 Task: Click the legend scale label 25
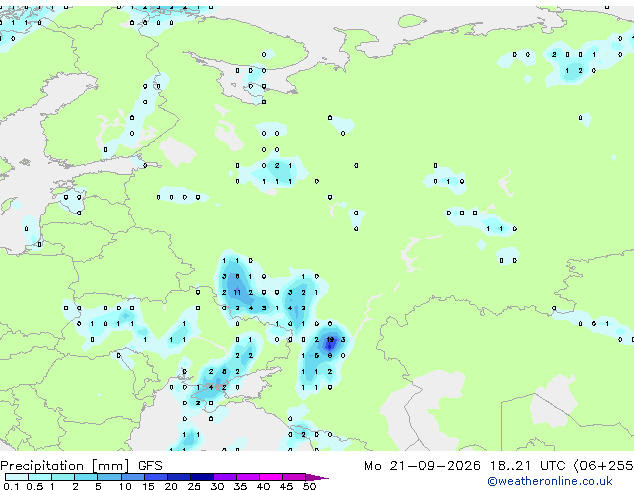pyautogui.click(x=194, y=486)
